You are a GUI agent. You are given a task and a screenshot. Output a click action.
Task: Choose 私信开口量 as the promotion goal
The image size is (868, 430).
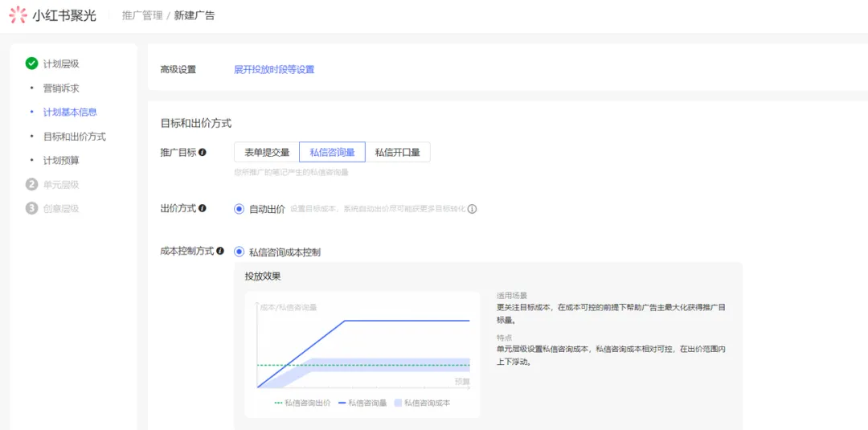point(398,152)
